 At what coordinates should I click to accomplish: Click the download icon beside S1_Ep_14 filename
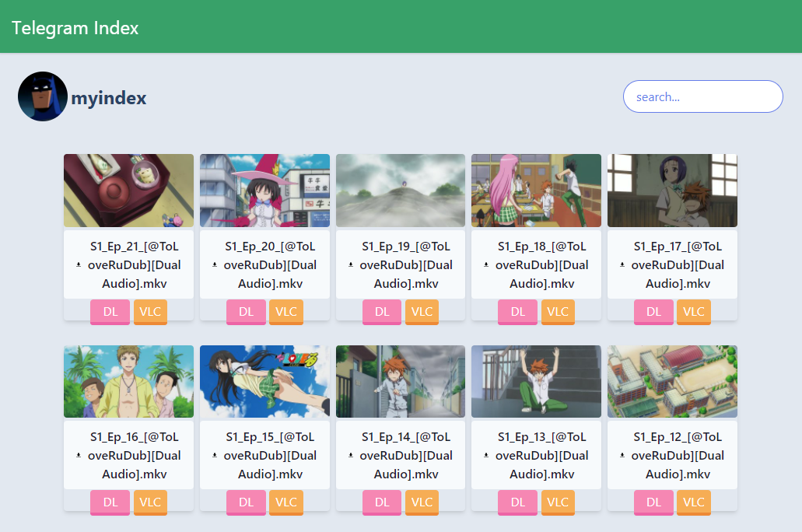pyautogui.click(x=351, y=455)
